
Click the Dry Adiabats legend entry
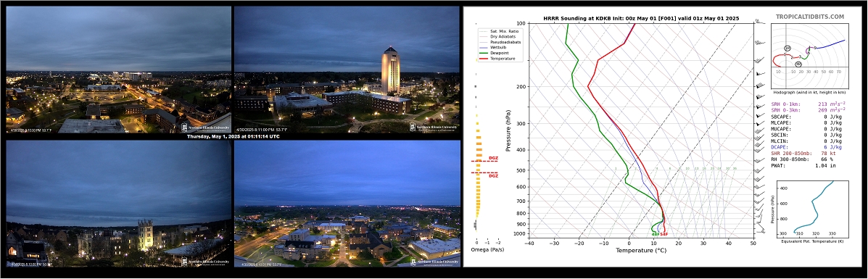[501, 36]
